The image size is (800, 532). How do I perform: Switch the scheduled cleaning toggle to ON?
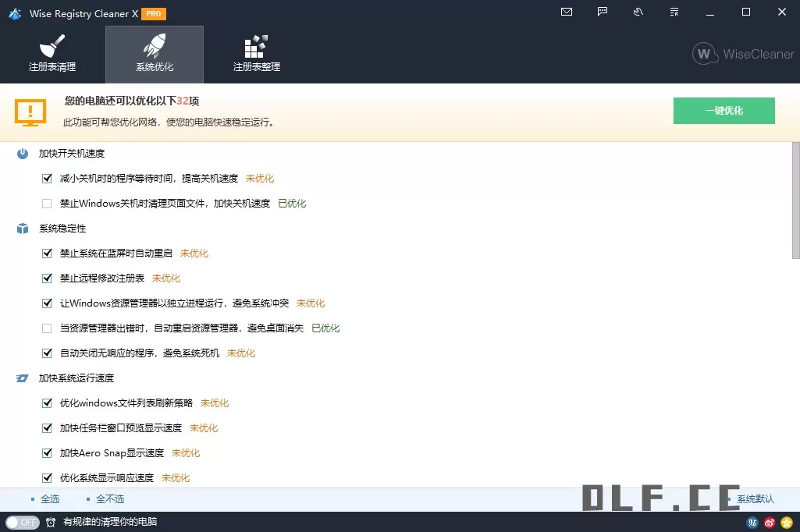(x=23, y=523)
